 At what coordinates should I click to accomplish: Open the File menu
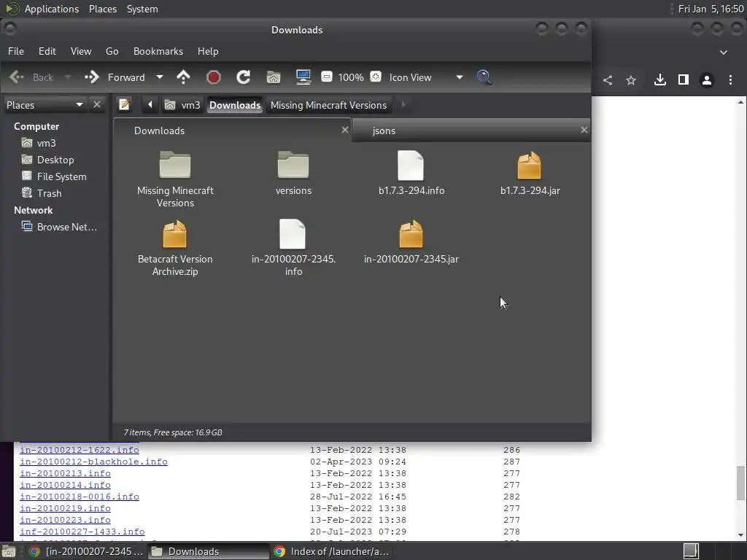tap(16, 51)
